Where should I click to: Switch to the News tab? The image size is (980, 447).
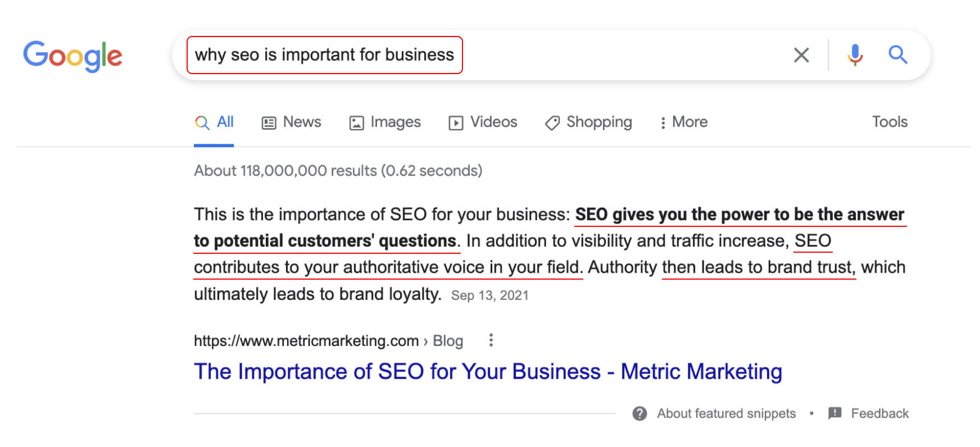[302, 122]
